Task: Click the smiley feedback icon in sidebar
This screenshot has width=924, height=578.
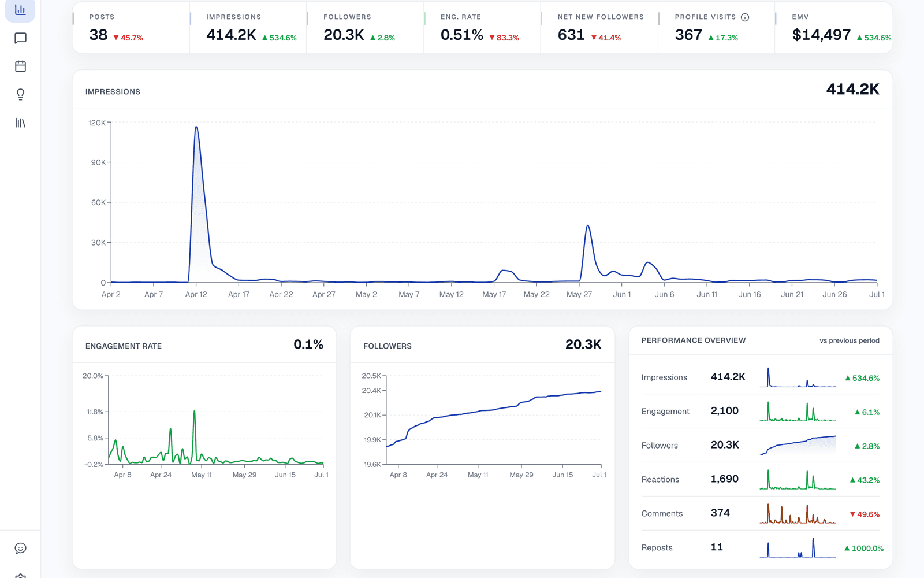Action: pyautogui.click(x=20, y=548)
